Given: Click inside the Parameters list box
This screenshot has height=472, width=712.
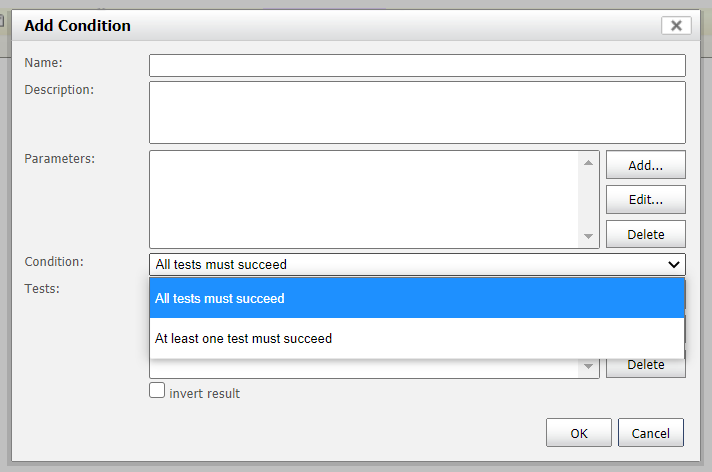Looking at the screenshot, I should click(363, 199).
